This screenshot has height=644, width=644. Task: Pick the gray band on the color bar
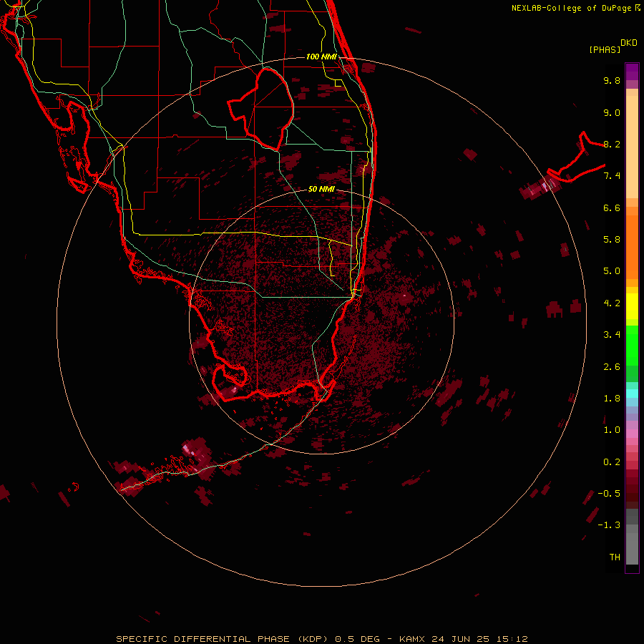[632, 548]
